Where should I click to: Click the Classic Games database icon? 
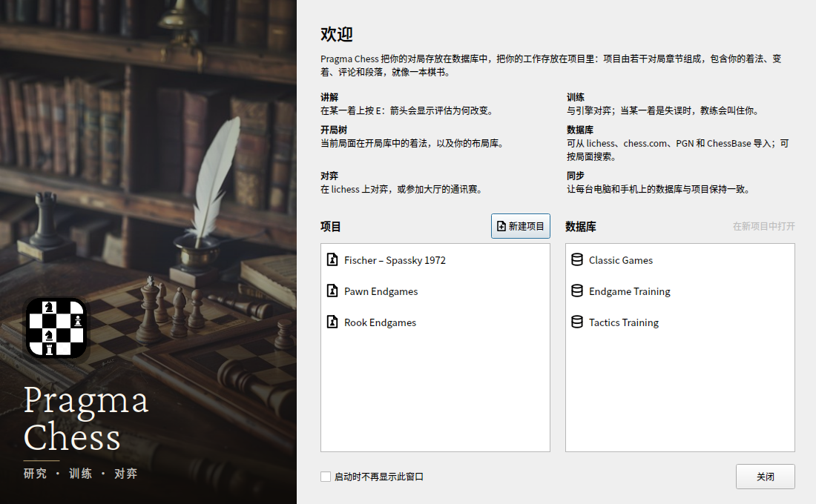(x=576, y=259)
